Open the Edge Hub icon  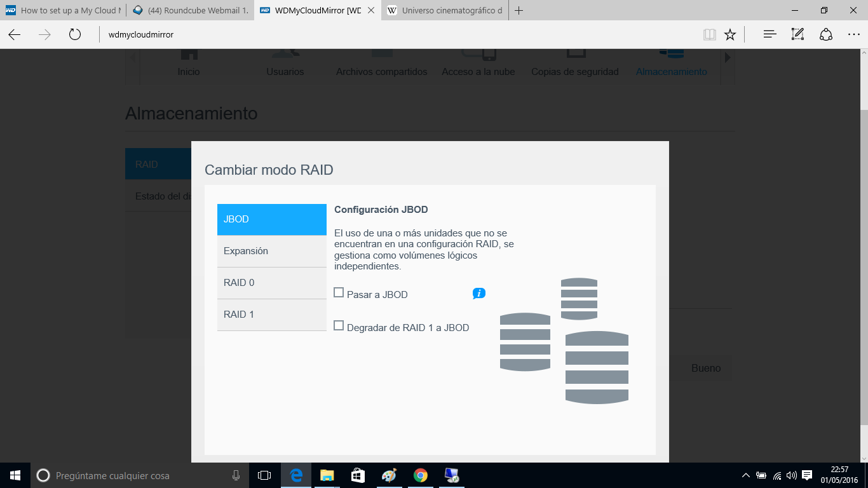pos(770,34)
